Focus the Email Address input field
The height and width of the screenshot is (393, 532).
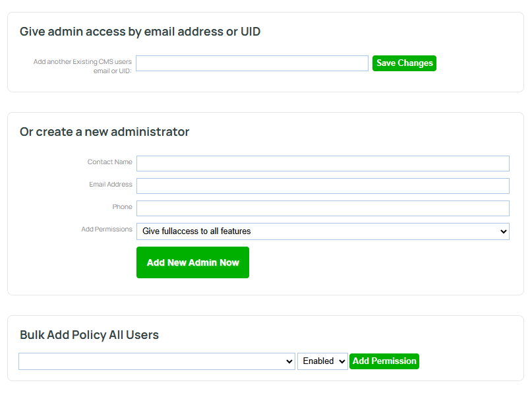(x=323, y=186)
